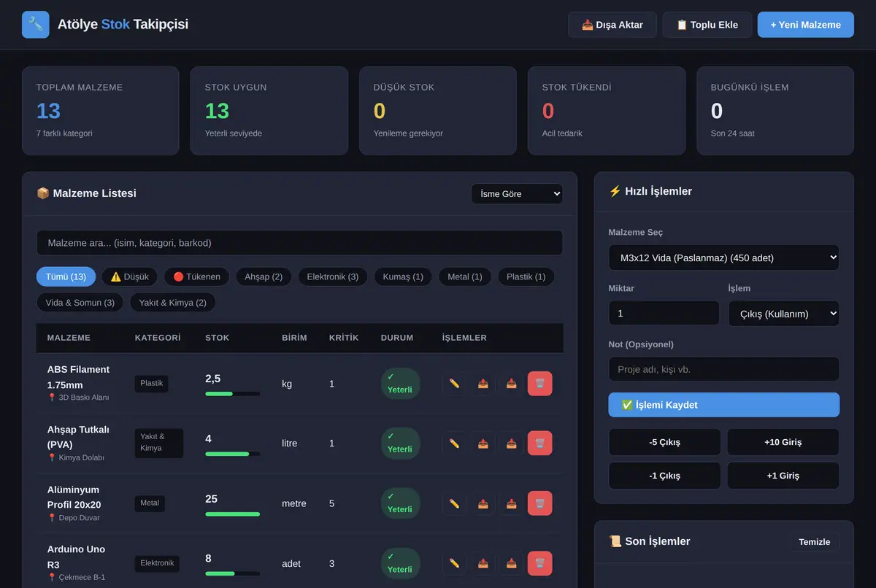Choose the Ahşap (2) category chip
876x588 pixels.
(264, 277)
